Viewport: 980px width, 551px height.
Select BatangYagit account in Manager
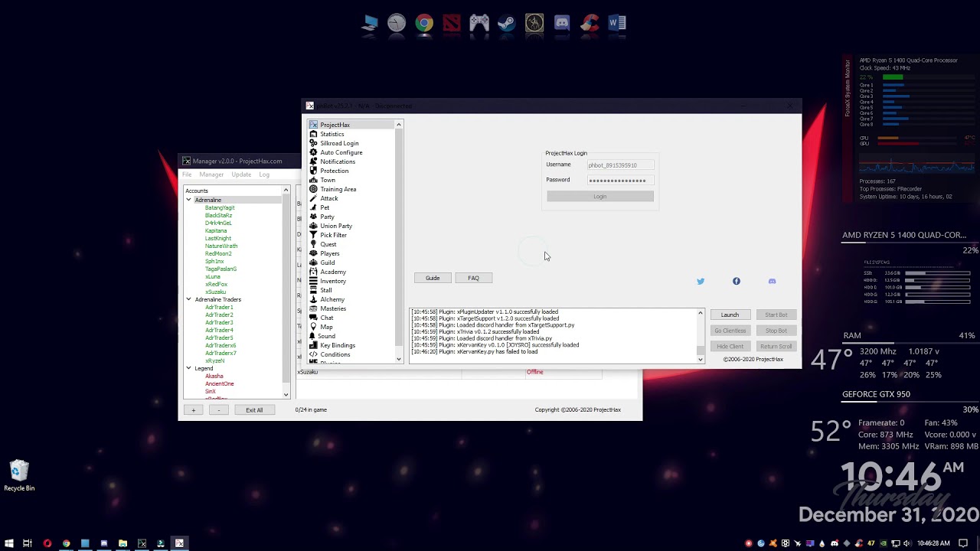coord(220,207)
